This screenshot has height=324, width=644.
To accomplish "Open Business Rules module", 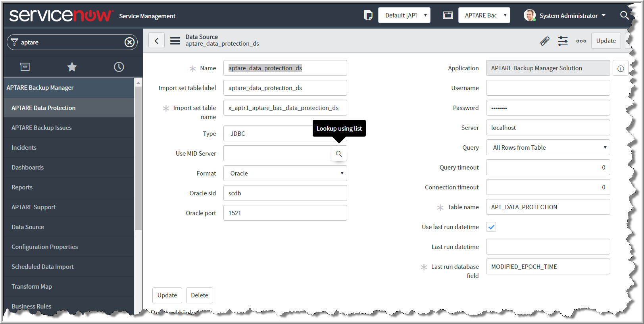I will point(69,306).
